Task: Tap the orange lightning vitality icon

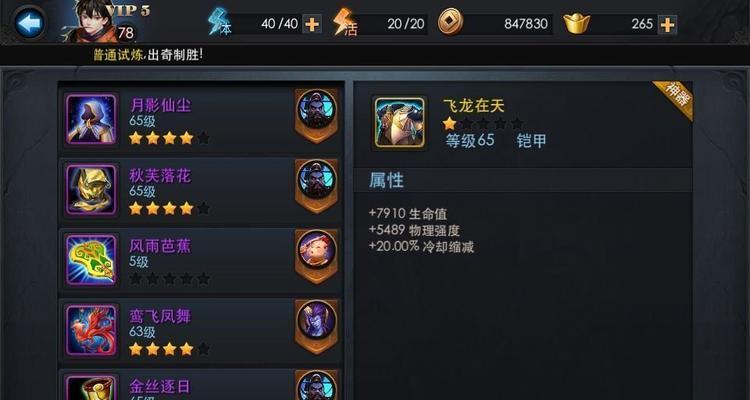Action: (345, 22)
